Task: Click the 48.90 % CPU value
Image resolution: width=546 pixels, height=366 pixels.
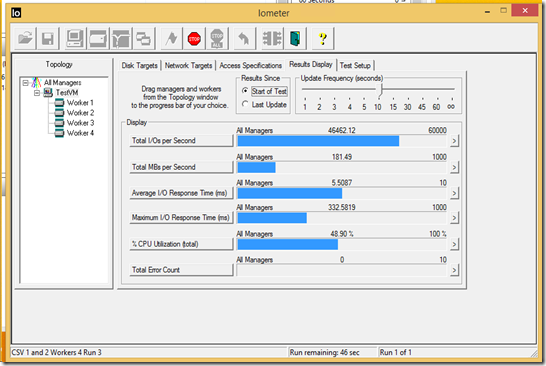Action: click(342, 234)
